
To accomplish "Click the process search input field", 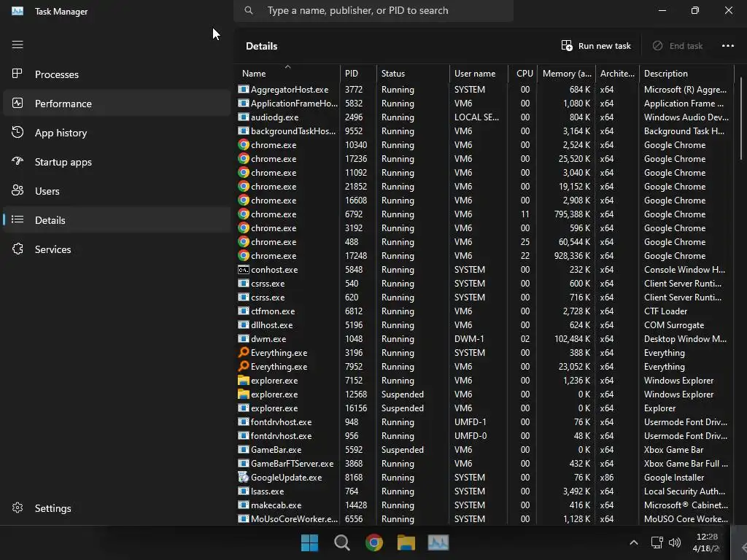I will pyautogui.click(x=373, y=10).
